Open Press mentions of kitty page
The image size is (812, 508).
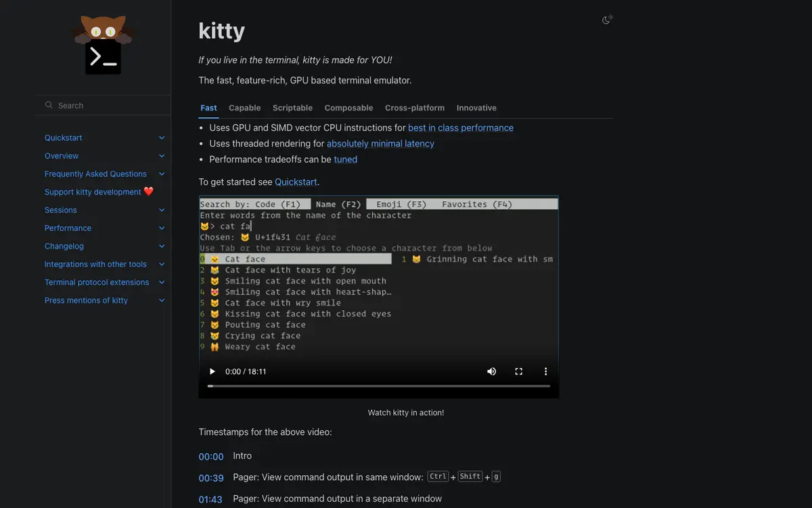[x=86, y=300]
